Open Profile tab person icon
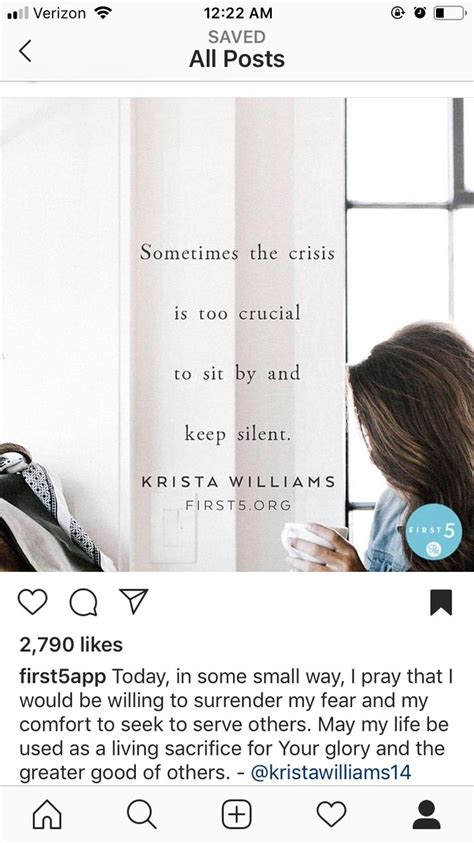Screen dimensions: 474x843 click(x=427, y=815)
